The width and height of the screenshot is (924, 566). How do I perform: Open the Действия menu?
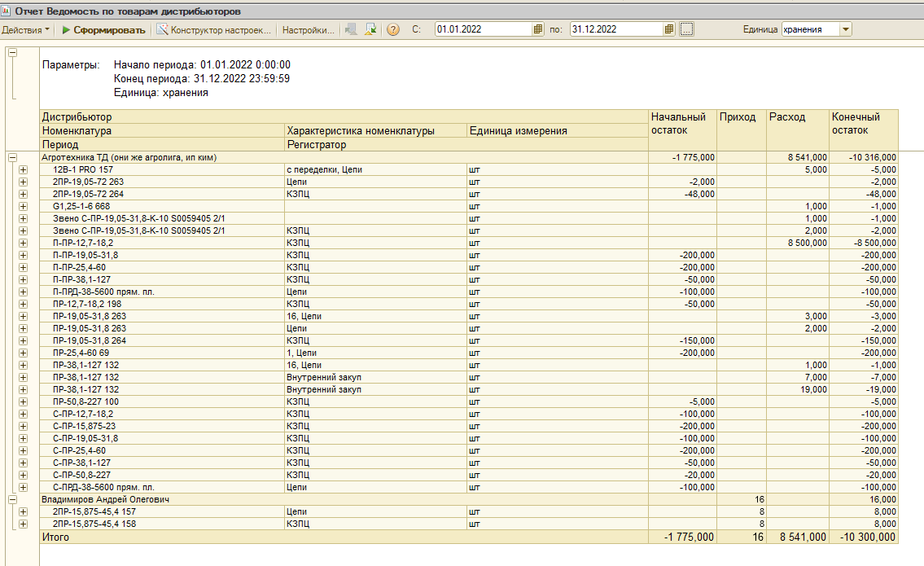pyautogui.click(x=25, y=29)
